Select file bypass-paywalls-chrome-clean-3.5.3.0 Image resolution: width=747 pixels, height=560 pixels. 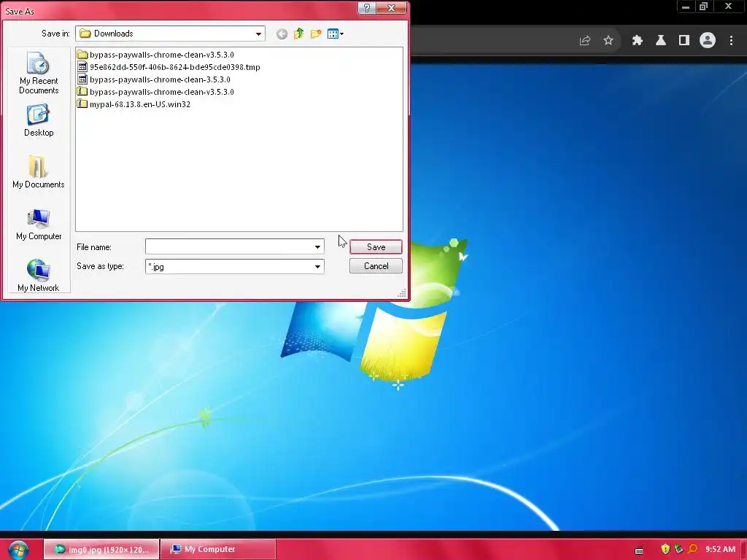pos(154,79)
